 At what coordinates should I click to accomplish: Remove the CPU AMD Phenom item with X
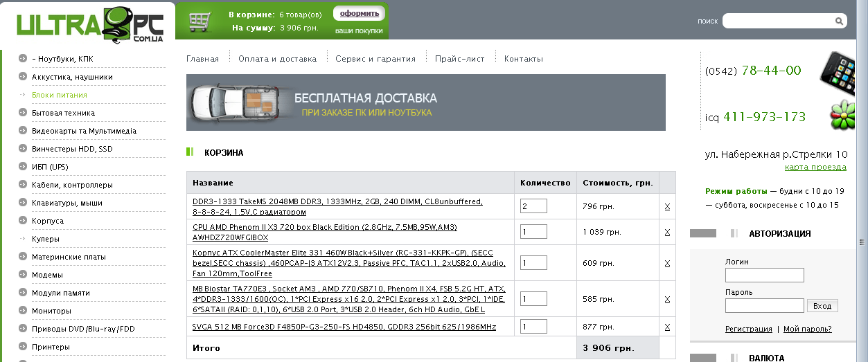667,232
